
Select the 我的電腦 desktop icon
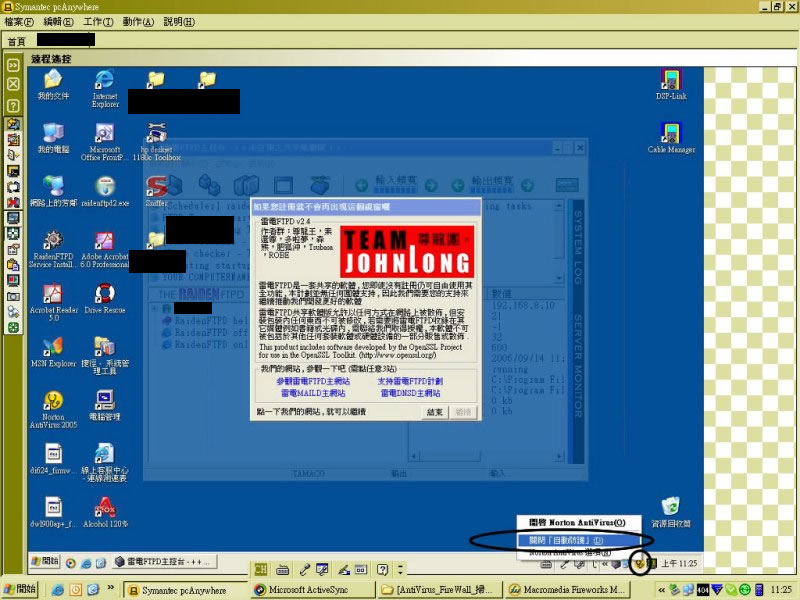click(x=53, y=138)
